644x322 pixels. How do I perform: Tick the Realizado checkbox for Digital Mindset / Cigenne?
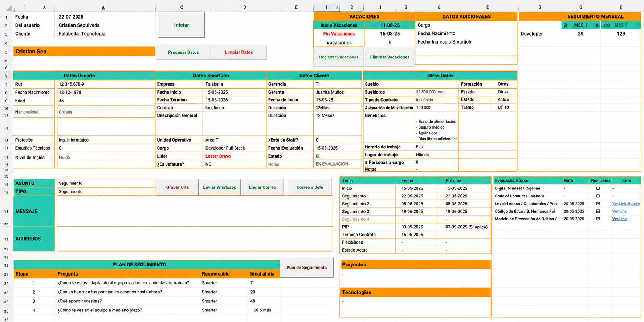598,188
